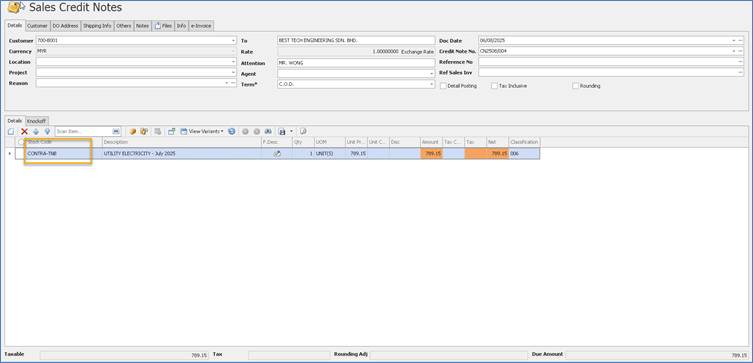Select the CONTRA-TNB stock code cell

(x=63, y=154)
